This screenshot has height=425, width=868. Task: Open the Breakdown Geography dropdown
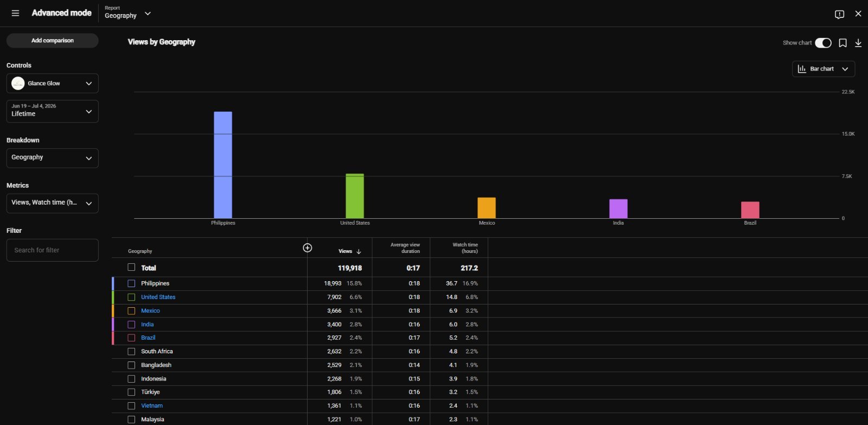tap(53, 158)
